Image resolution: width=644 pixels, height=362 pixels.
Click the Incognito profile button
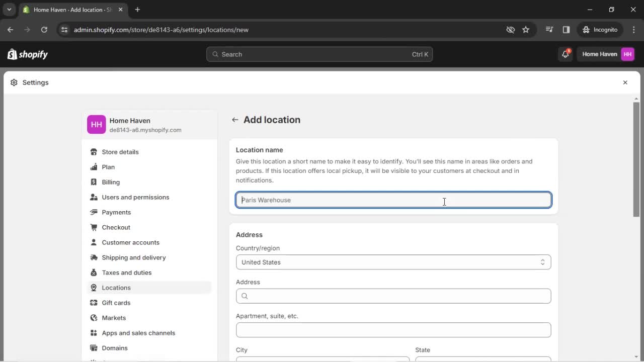point(600,30)
